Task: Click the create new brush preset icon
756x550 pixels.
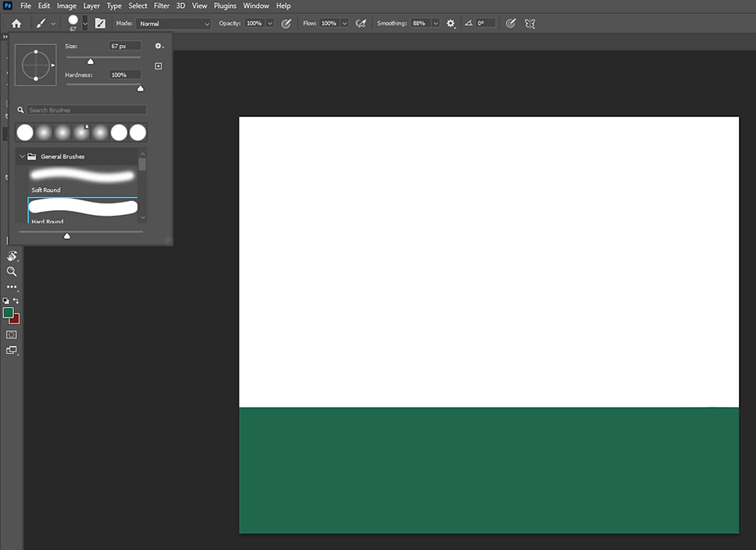Action: click(159, 66)
